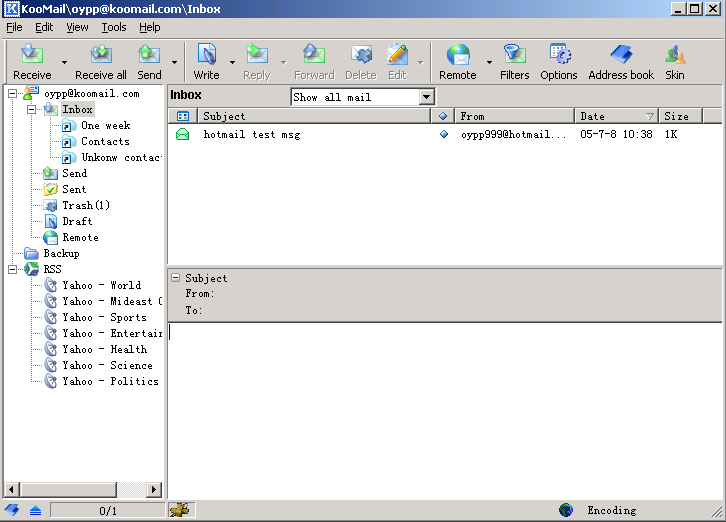
Task: Sort messages by From column header
Action: point(514,116)
